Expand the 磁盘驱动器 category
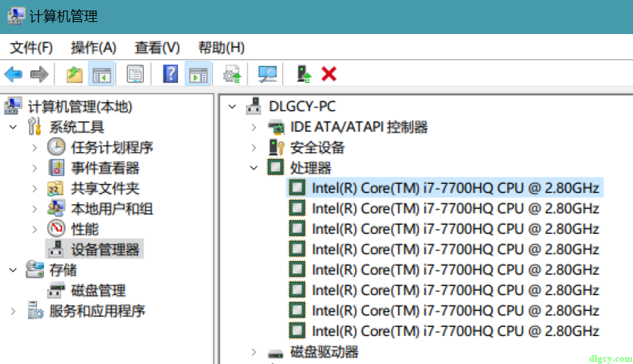The width and height of the screenshot is (633, 364). [254, 352]
